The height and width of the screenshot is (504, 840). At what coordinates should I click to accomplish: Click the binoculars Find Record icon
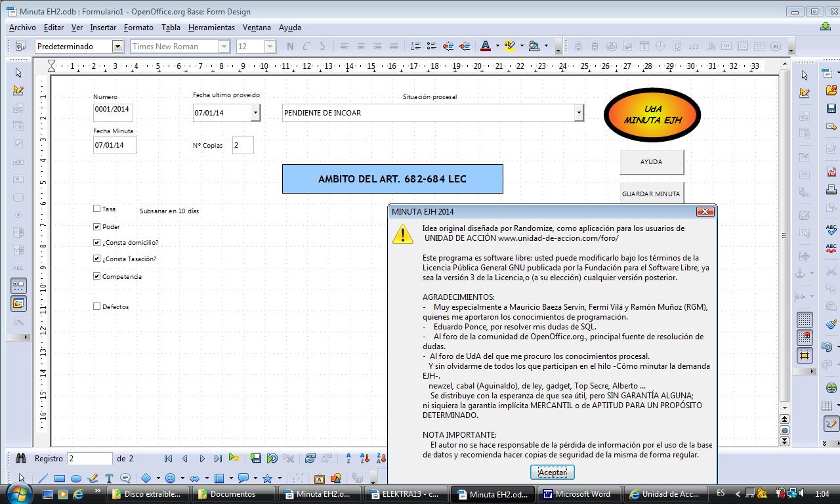coord(20,458)
